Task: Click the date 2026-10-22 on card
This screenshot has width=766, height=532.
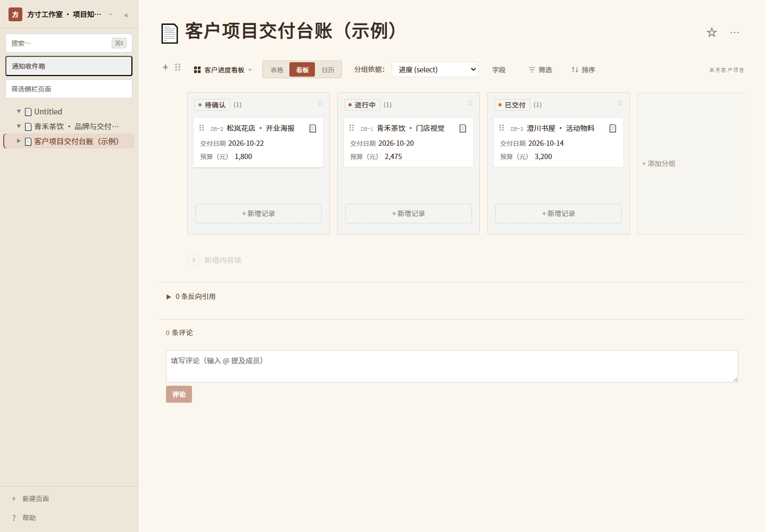Action: pos(246,143)
